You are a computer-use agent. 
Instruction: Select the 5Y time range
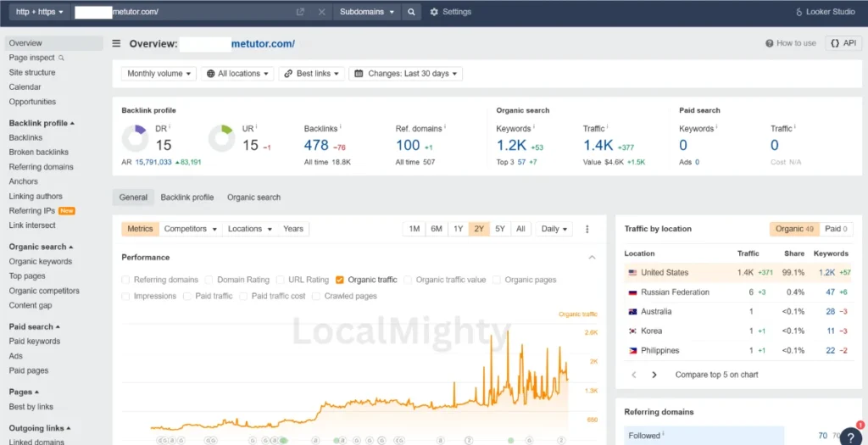pos(500,229)
